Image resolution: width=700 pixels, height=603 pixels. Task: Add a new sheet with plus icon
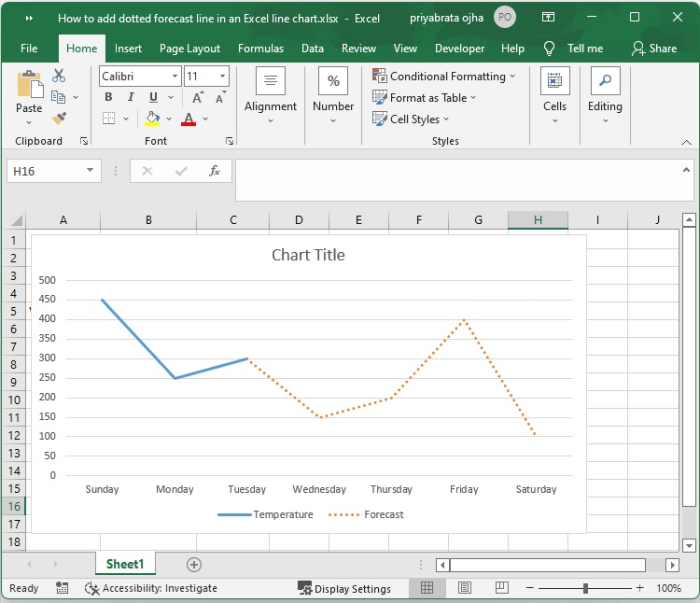point(194,565)
